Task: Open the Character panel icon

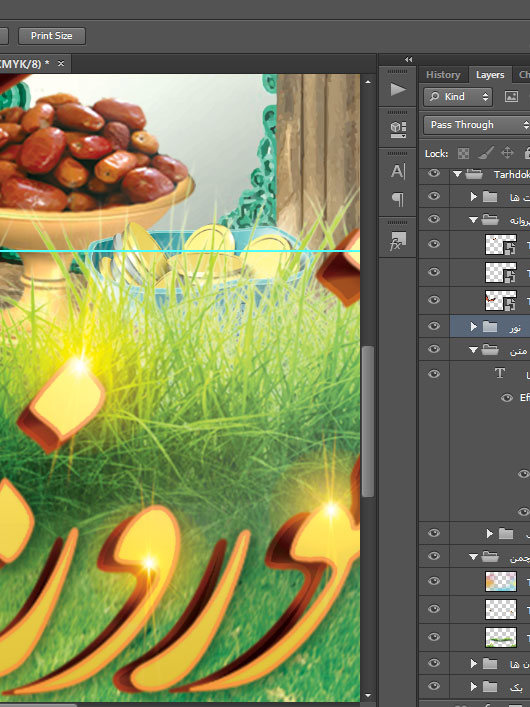Action: point(398,172)
